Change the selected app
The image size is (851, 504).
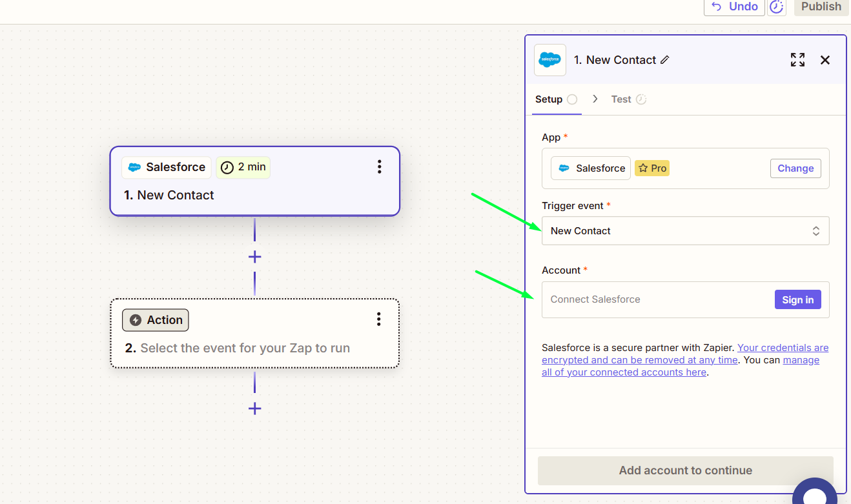tap(795, 168)
